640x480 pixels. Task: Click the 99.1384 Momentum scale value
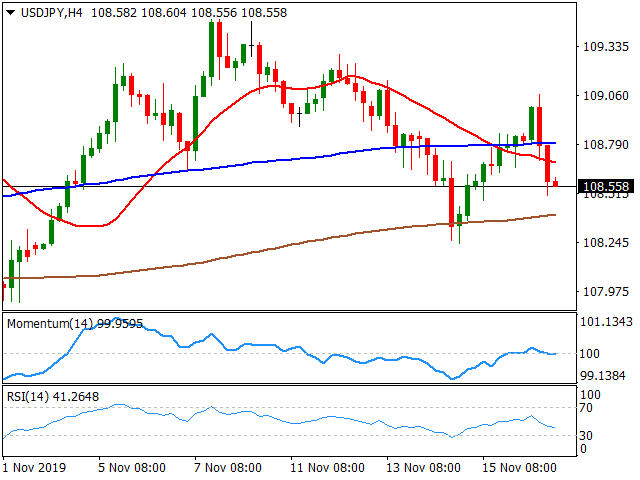(x=602, y=376)
